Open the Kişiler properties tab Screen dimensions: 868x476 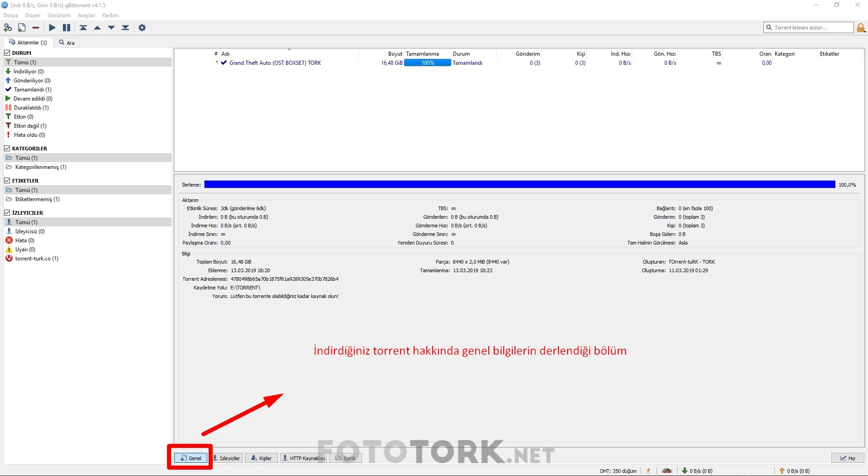[x=261, y=458]
